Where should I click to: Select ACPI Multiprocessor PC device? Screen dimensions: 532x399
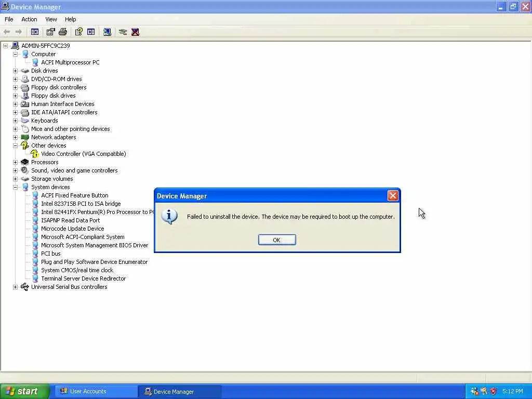coord(70,62)
